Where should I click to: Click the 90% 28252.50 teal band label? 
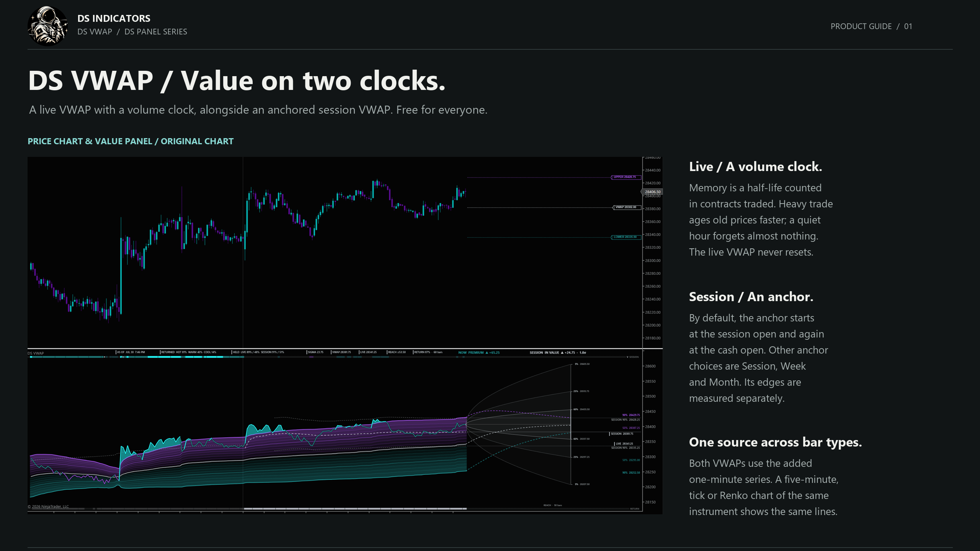coord(631,473)
